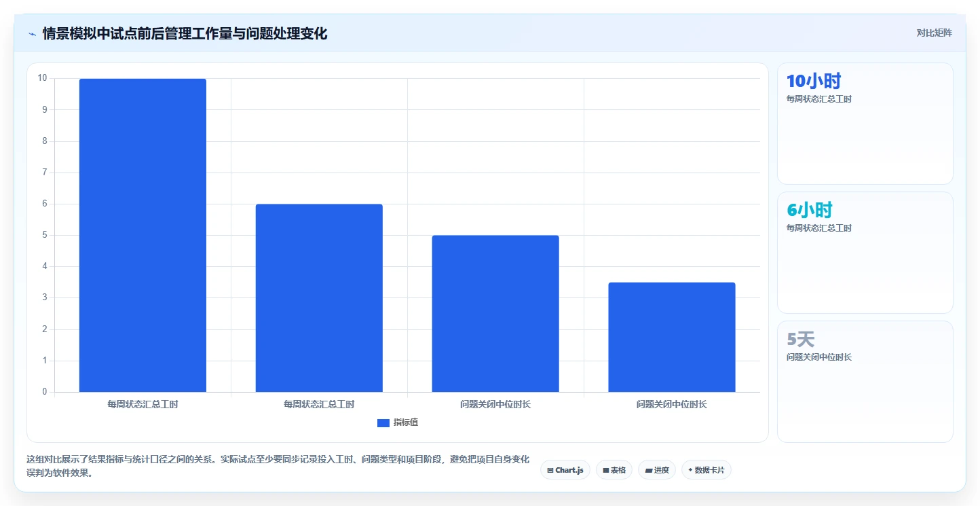The image size is (980, 506).
Task: Toggle the 指标值 legend color box
Action: (x=383, y=422)
